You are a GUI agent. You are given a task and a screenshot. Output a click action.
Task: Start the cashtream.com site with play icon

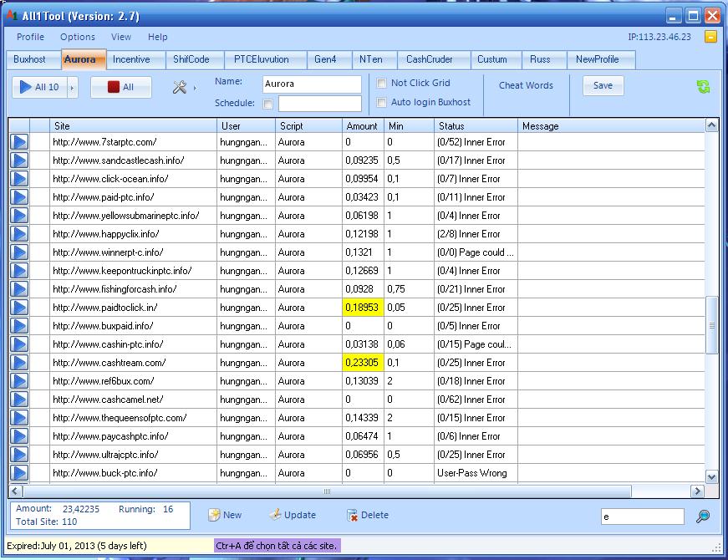(x=18, y=363)
